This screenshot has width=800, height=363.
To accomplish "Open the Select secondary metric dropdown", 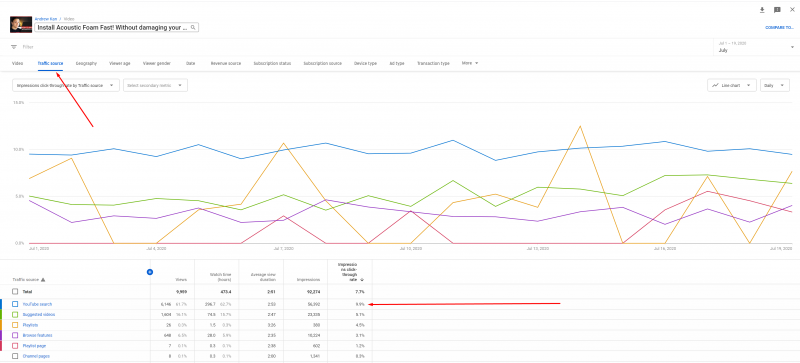I will pyautogui.click(x=155, y=85).
